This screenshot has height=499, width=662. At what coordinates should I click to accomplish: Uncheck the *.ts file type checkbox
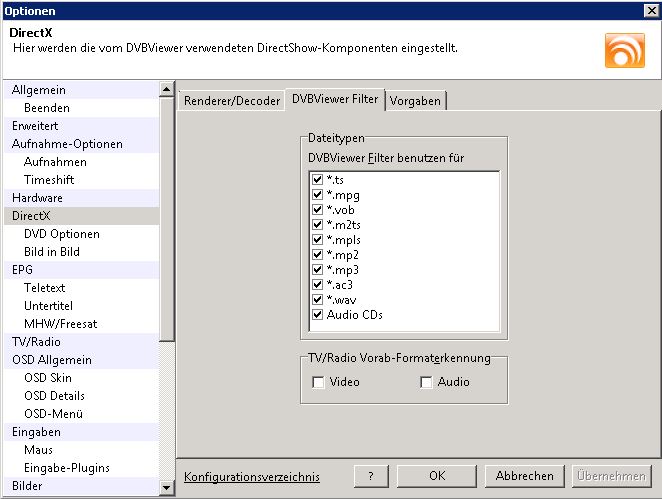click(317, 180)
